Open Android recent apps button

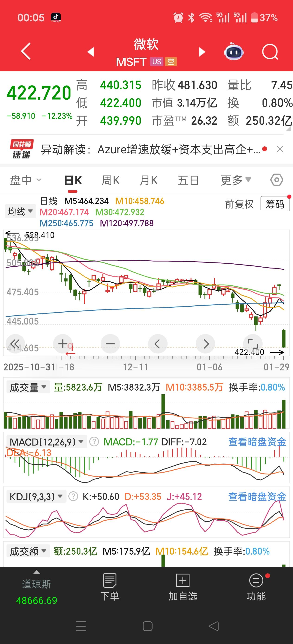81,626
